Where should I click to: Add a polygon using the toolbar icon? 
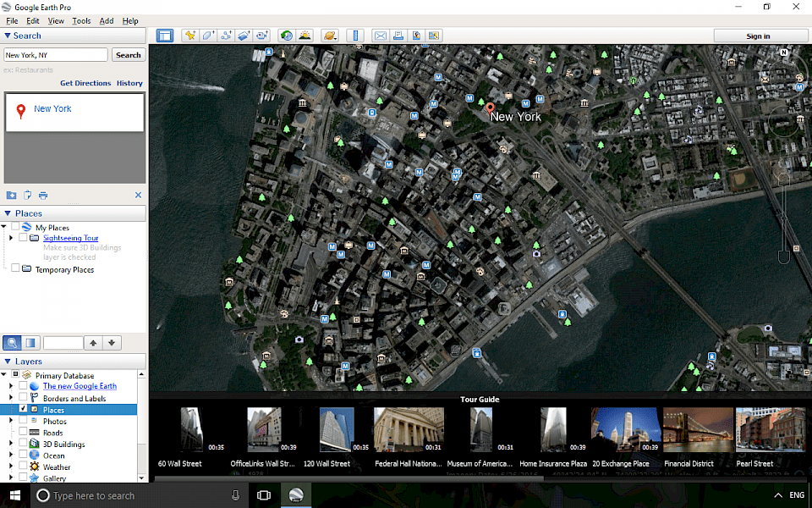tap(208, 36)
